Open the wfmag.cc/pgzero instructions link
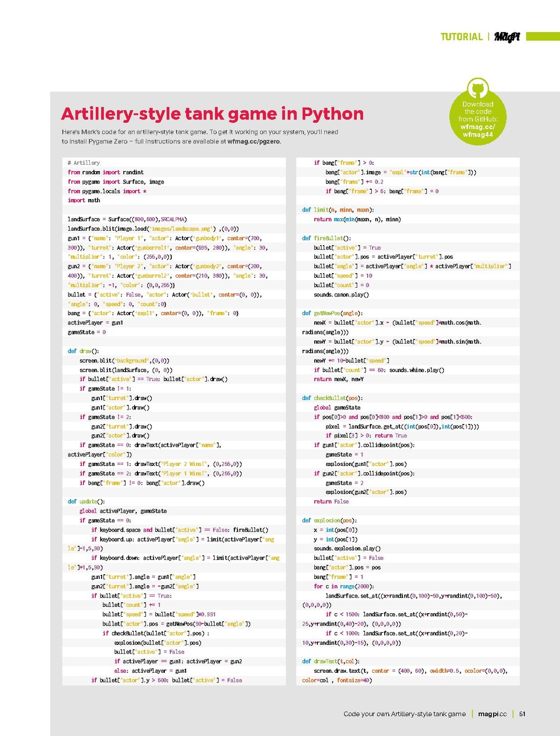 click(x=254, y=141)
